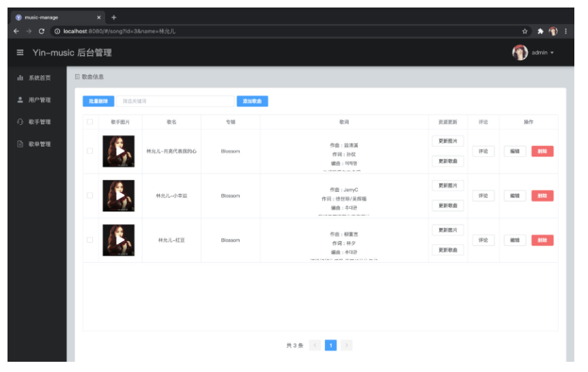Click Blossom album cell in 小幸运 row
This screenshot has width=588, height=372.
click(x=230, y=195)
